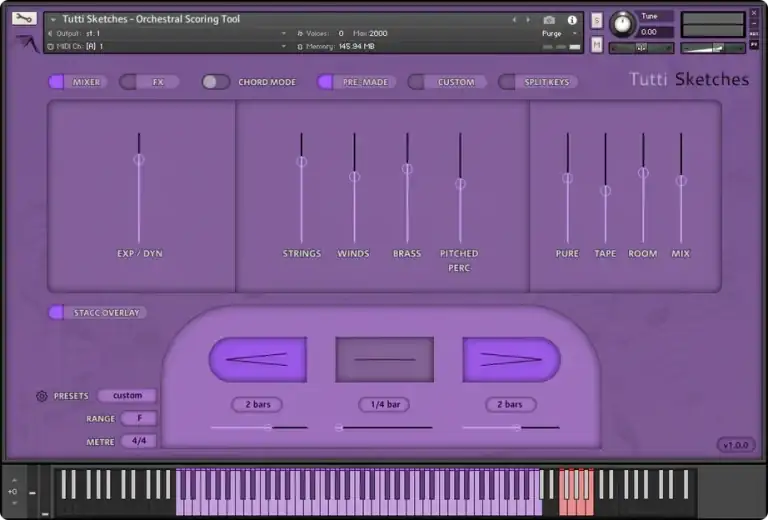Adjust slider under the crescendo button

259,427
